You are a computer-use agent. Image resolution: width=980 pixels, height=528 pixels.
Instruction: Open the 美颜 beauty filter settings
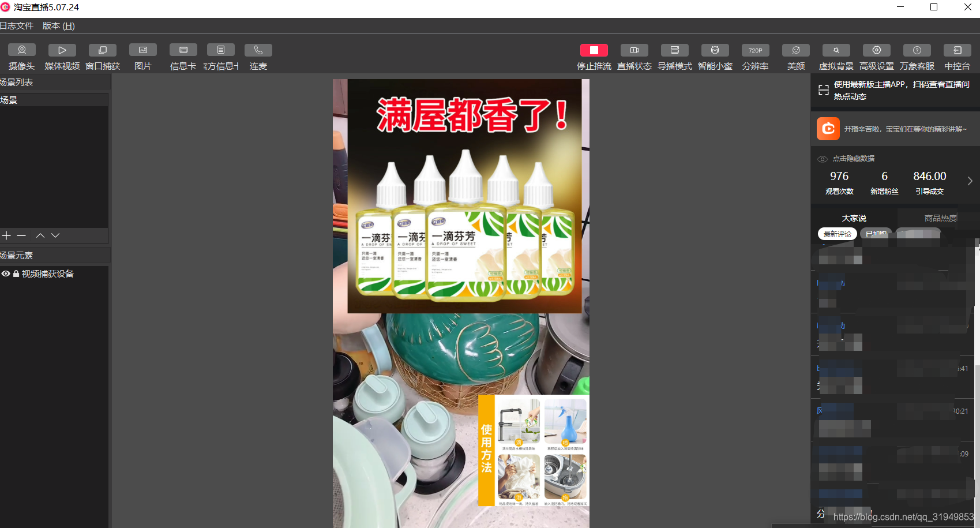(796, 50)
